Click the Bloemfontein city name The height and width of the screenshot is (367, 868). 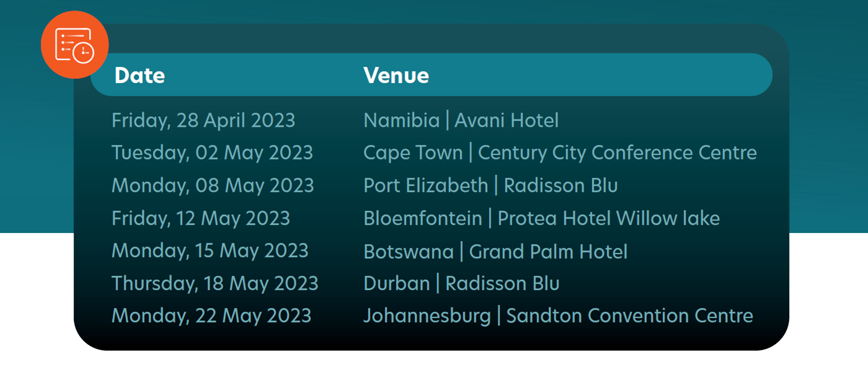(422, 218)
